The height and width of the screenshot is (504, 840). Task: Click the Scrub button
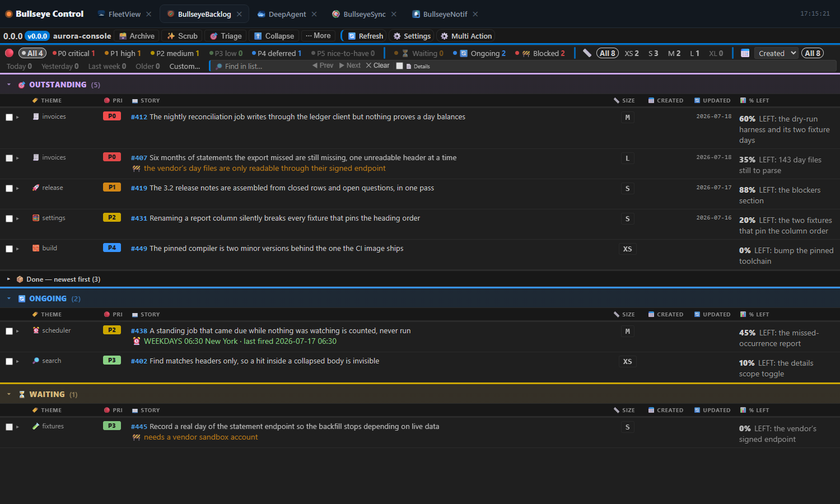coord(182,36)
